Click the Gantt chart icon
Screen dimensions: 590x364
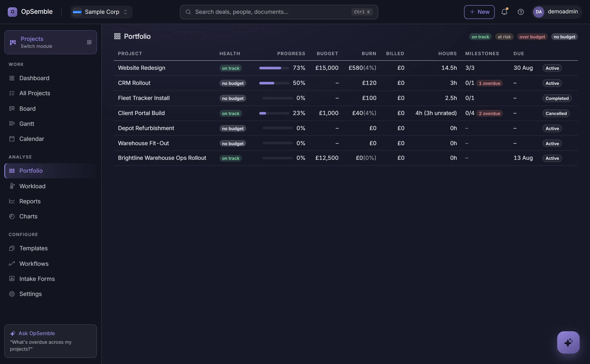pyautogui.click(x=12, y=123)
